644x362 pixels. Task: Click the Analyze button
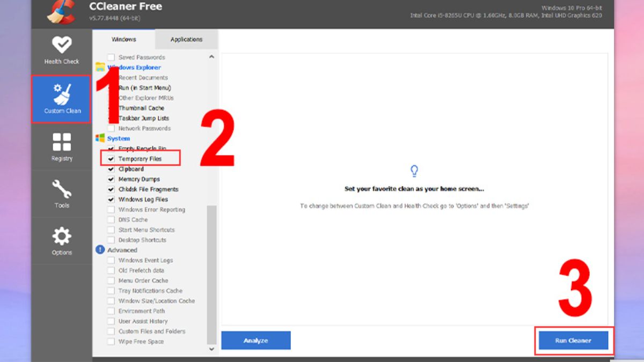256,341
